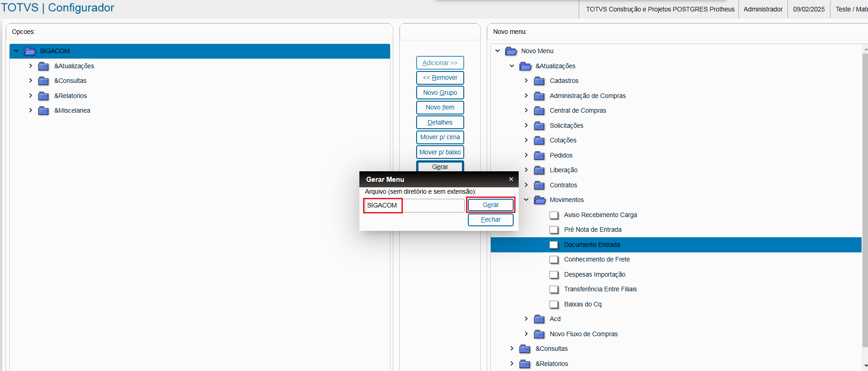
Task: Click the Liberação folder icon
Action: pyautogui.click(x=539, y=170)
